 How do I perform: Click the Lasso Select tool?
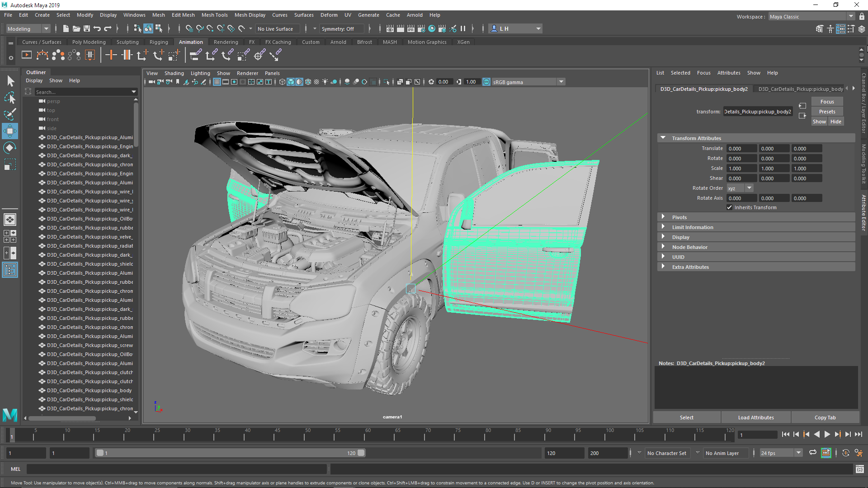pyautogui.click(x=10, y=98)
